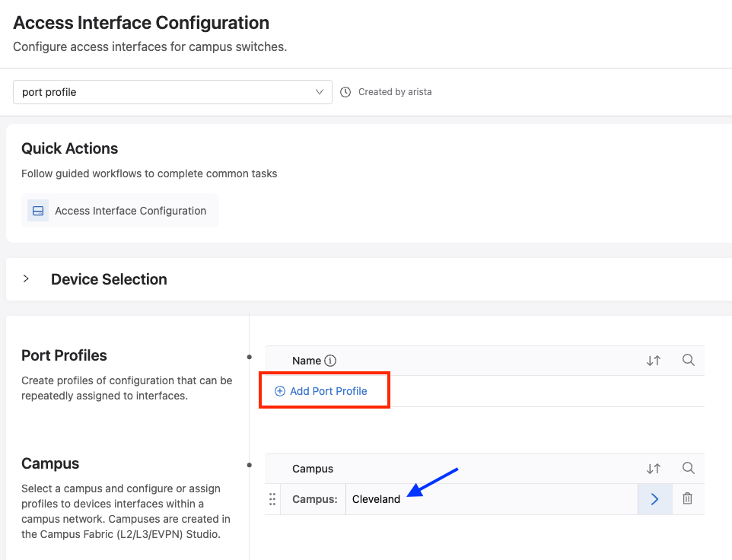Click the Device Selection heading
732x560 pixels.
click(109, 279)
